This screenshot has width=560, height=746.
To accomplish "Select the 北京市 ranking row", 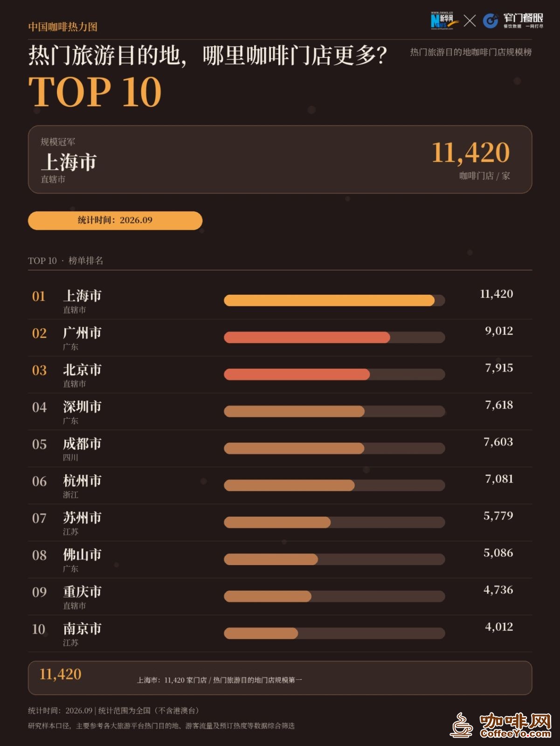I will (280, 375).
